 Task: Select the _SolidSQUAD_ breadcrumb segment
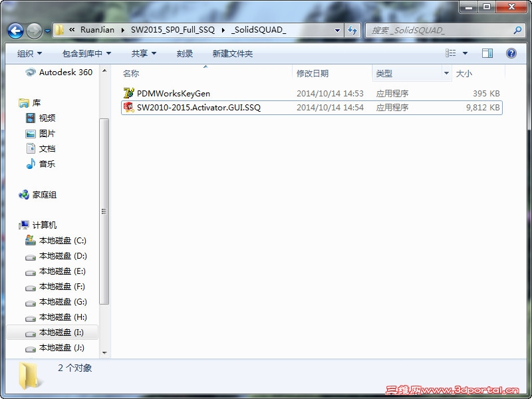click(x=259, y=30)
